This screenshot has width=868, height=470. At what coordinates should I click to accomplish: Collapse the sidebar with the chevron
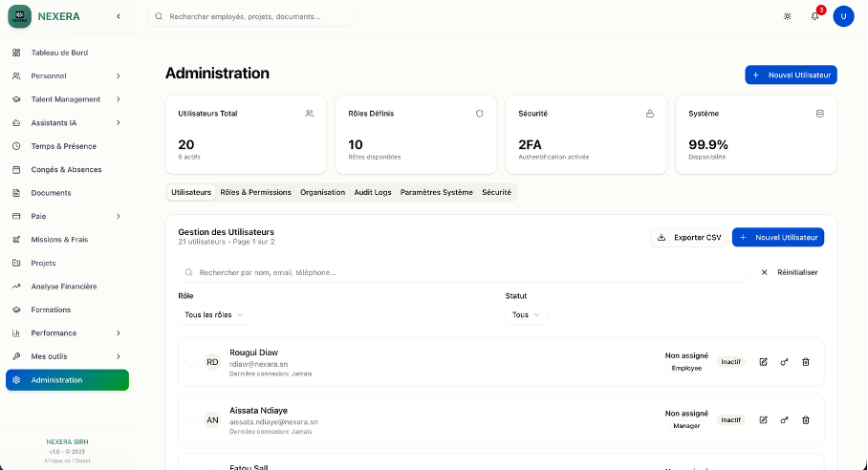point(118,16)
